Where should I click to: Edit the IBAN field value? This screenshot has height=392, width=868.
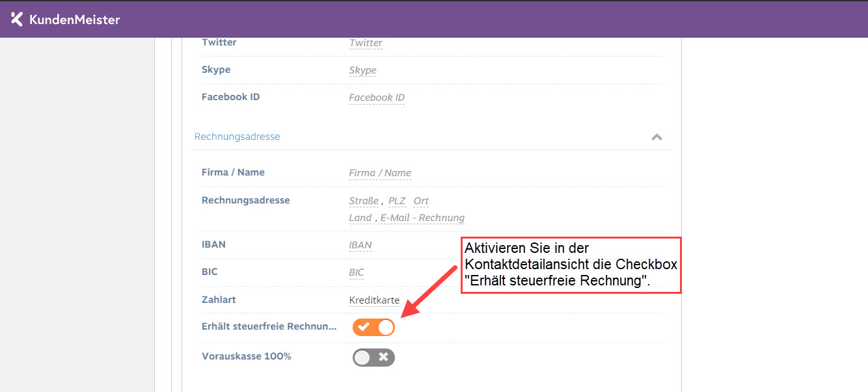(x=360, y=245)
